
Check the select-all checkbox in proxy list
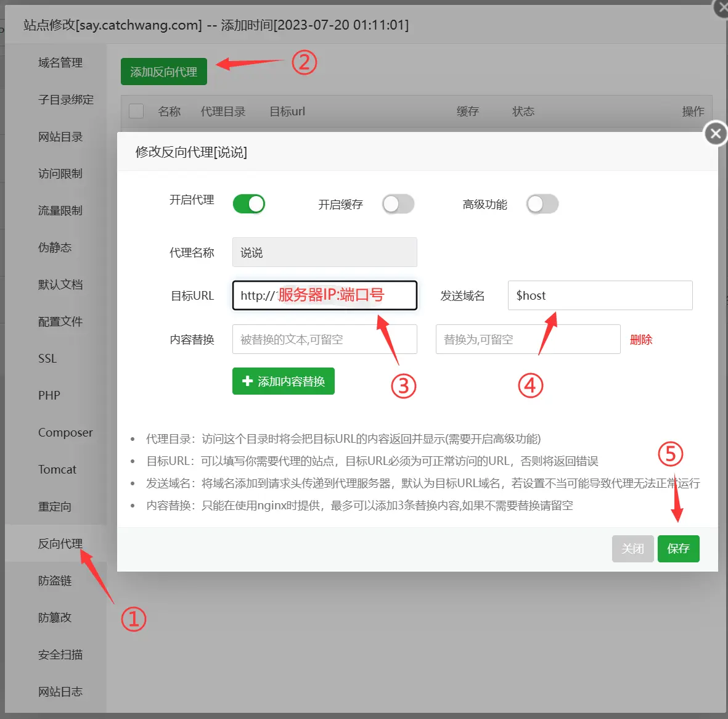(x=136, y=111)
